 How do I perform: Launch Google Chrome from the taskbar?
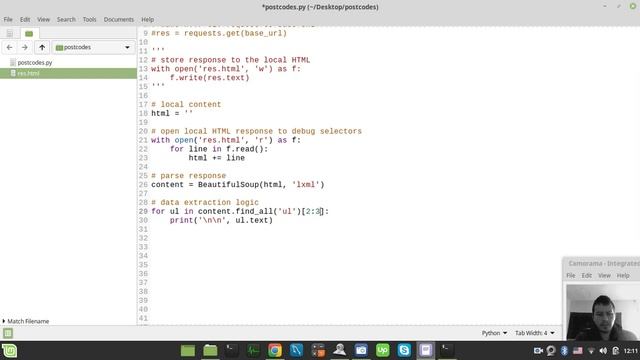(x=275, y=351)
